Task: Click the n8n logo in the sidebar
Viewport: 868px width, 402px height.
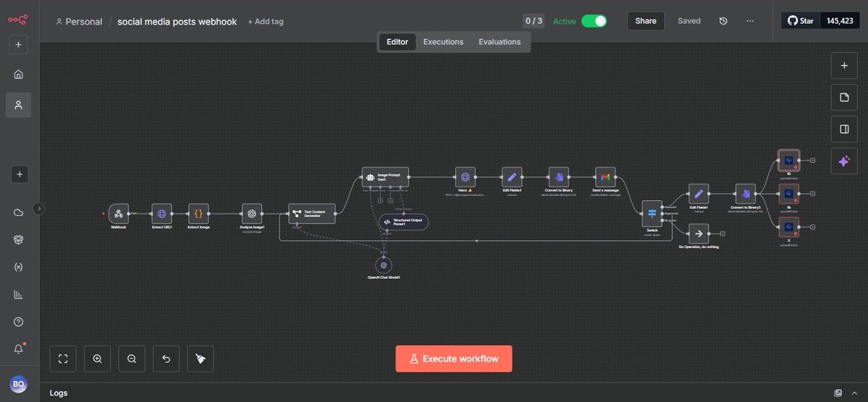Action: pyautogui.click(x=17, y=21)
